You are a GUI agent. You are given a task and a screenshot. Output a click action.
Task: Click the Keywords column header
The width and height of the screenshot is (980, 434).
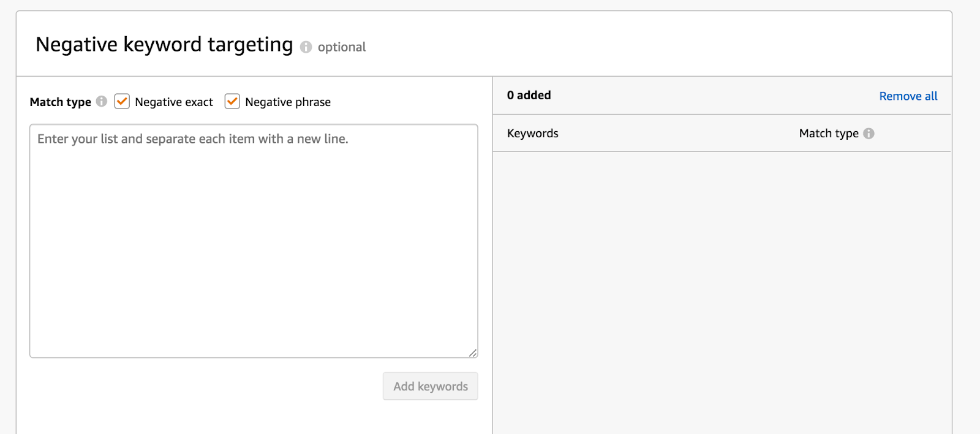coord(533,134)
